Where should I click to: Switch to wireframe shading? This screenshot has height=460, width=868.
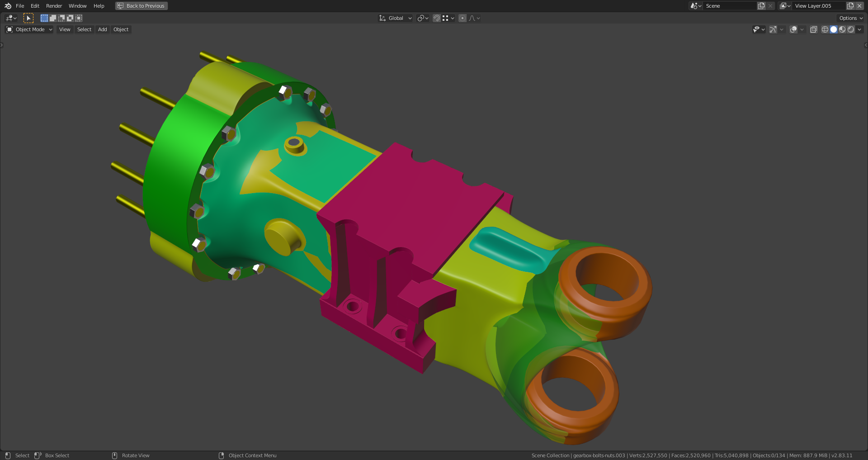(825, 29)
